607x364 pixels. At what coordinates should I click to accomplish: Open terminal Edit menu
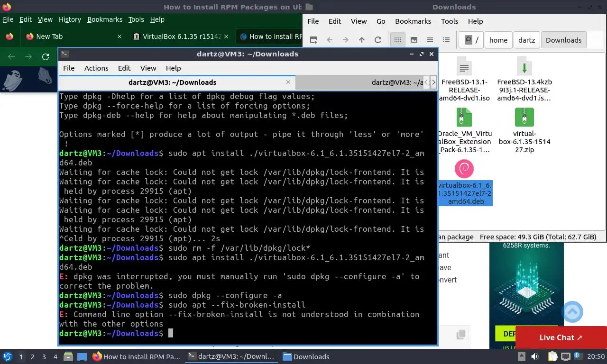point(124,68)
